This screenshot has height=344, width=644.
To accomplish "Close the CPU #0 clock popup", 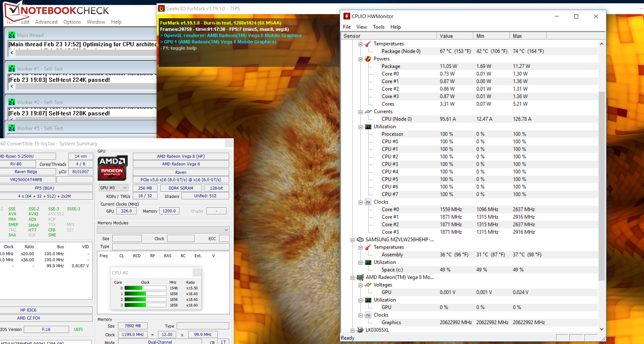I will pos(197,273).
